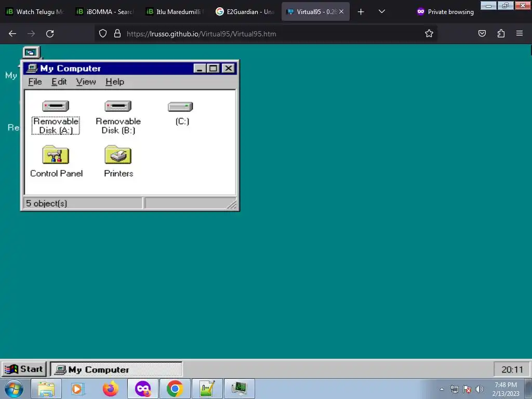Screen dimensions: 532x399
Task: Open the Windows 7 Start orb
Action: pos(14,389)
